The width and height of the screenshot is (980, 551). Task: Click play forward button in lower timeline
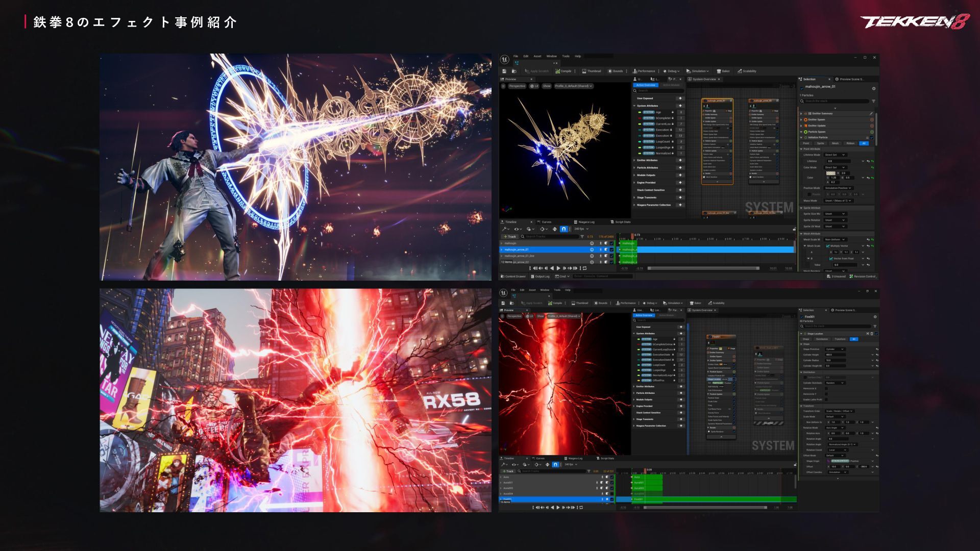[557, 508]
